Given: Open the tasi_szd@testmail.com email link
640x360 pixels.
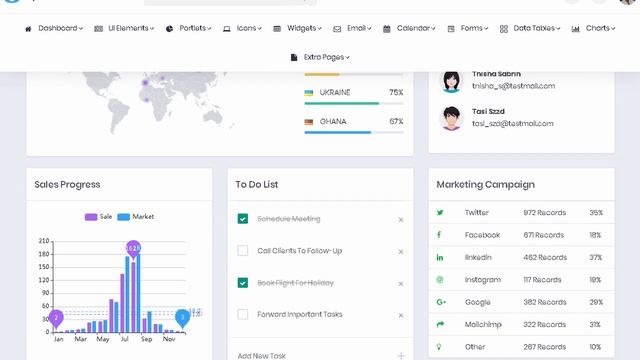Looking at the screenshot, I should [x=513, y=123].
